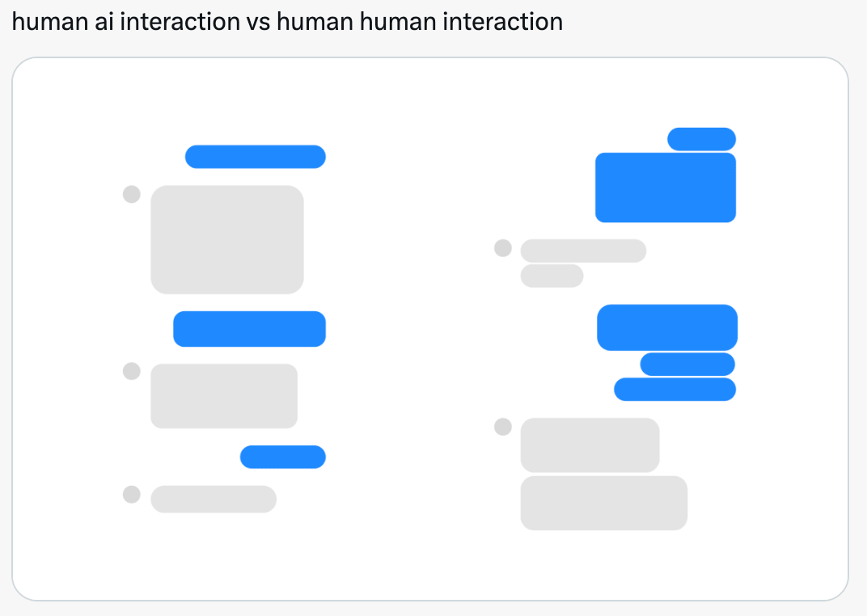Select the gray bubble beside lower right avatar
867x616 pixels.
tap(590, 445)
